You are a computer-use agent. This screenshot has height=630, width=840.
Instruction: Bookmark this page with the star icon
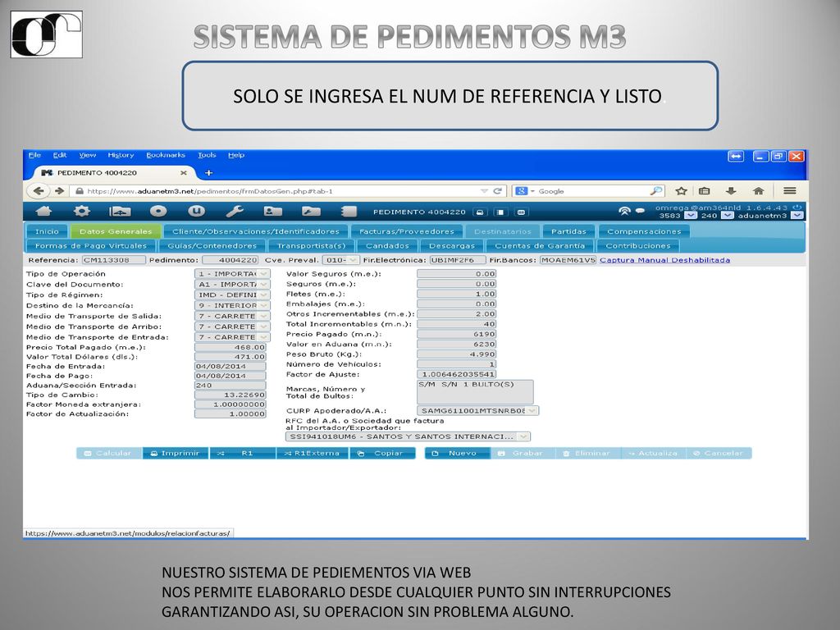[681, 190]
